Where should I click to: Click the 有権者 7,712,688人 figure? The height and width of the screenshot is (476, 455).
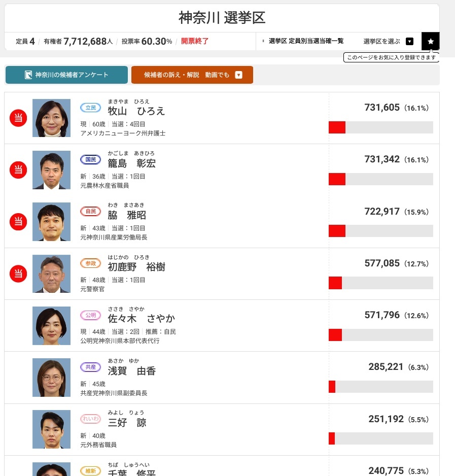click(x=78, y=41)
